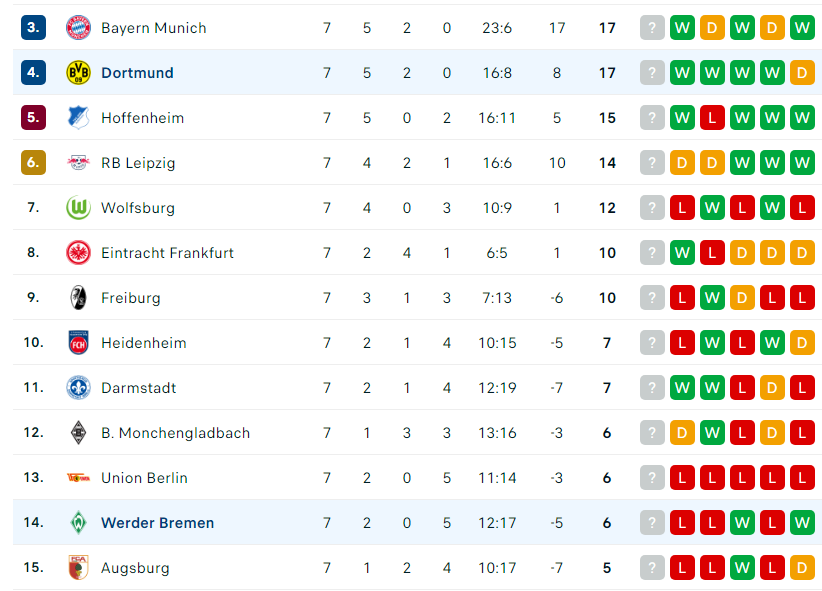
Task: Click the RB Leipzig logo
Action: click(x=78, y=163)
